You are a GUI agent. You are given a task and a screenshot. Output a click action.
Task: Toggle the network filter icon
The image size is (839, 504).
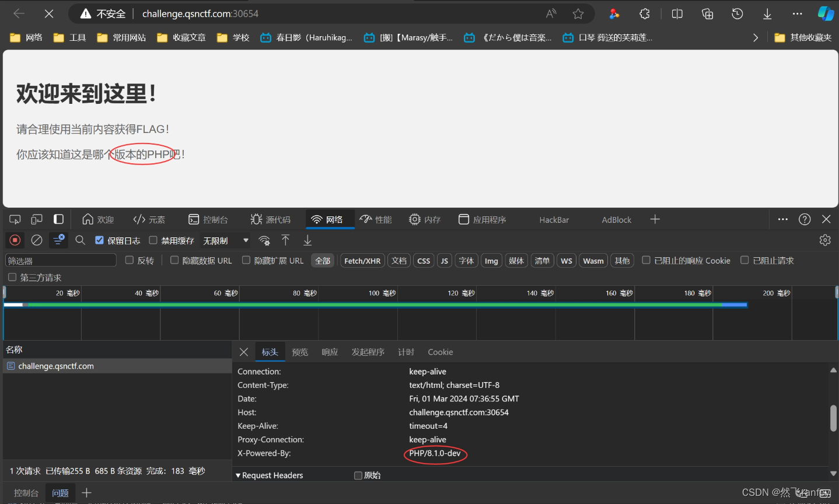(58, 240)
